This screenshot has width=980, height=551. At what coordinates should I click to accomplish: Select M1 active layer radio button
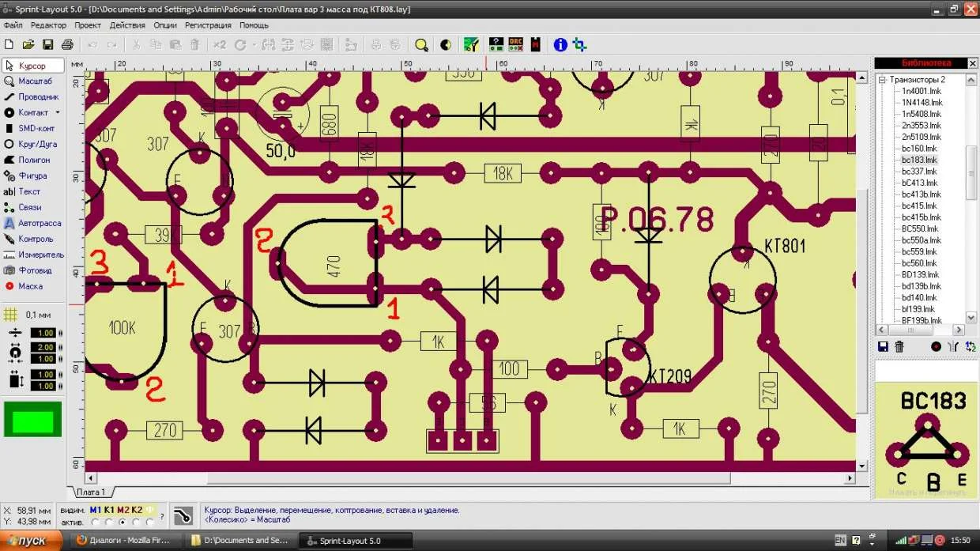click(96, 522)
